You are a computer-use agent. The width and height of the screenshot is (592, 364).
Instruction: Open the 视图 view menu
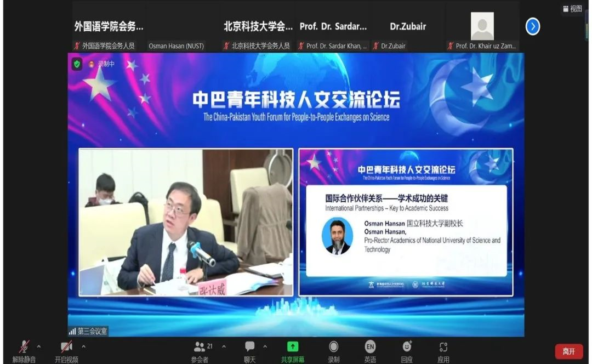[572, 9]
